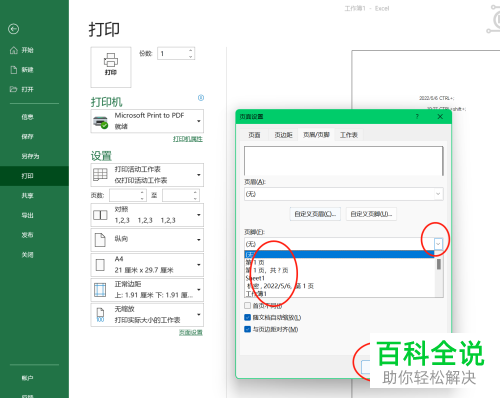Click the 自定义页脚 button
500x398 pixels.
tap(371, 214)
